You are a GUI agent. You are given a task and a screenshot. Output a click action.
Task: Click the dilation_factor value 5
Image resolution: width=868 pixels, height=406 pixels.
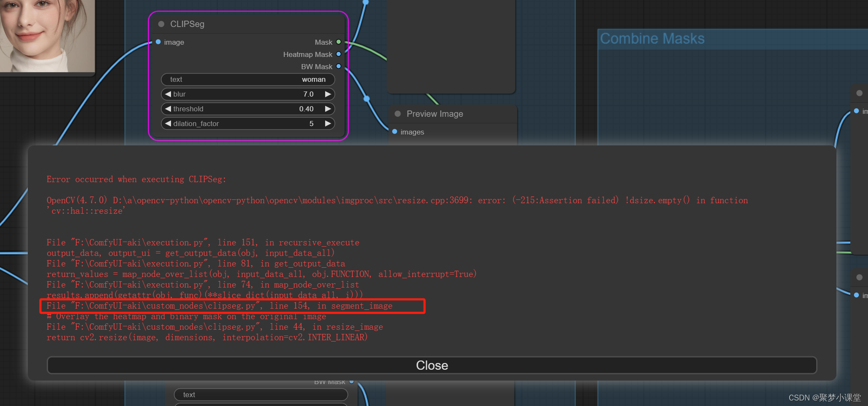point(312,124)
